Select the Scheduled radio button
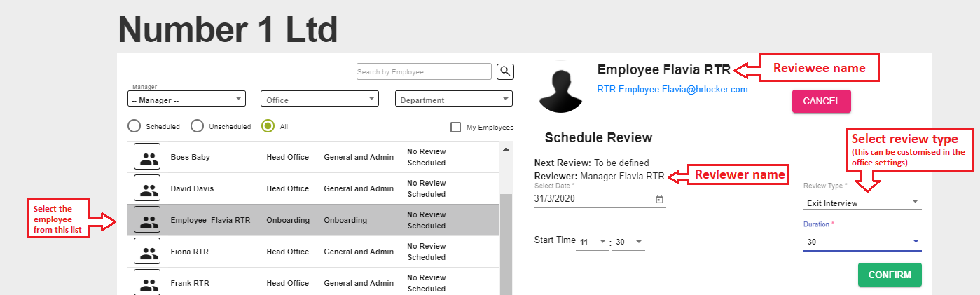980x295 pixels. tap(134, 126)
